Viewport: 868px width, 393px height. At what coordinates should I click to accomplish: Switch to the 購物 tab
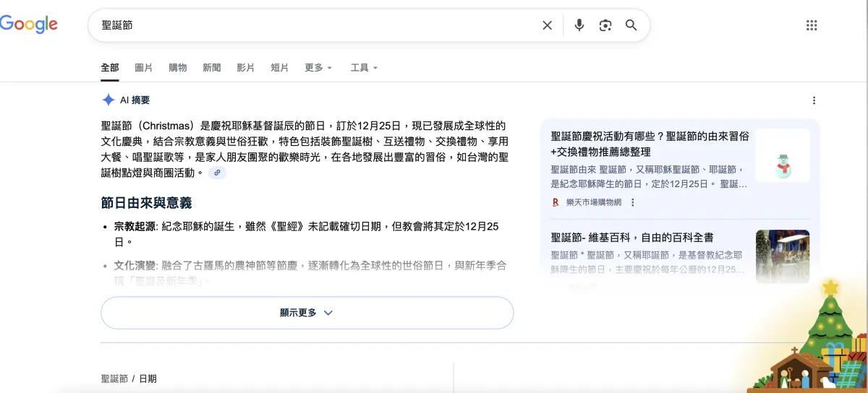click(178, 68)
